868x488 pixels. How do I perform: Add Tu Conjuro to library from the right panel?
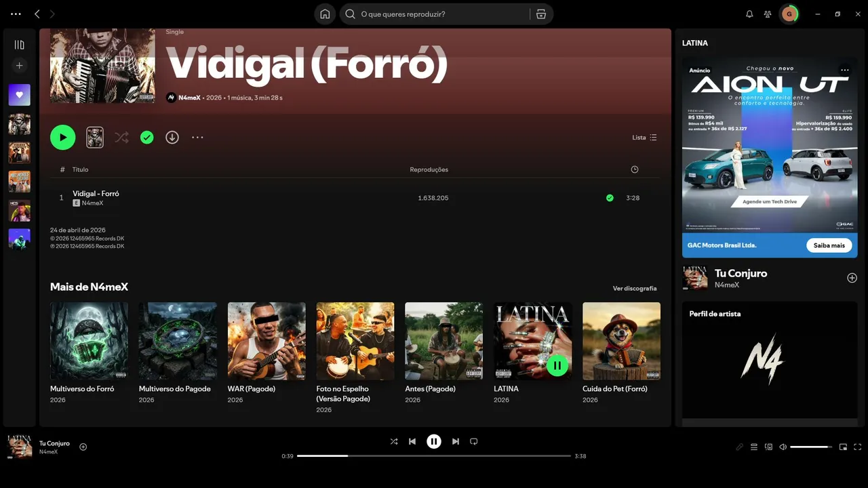click(x=852, y=278)
